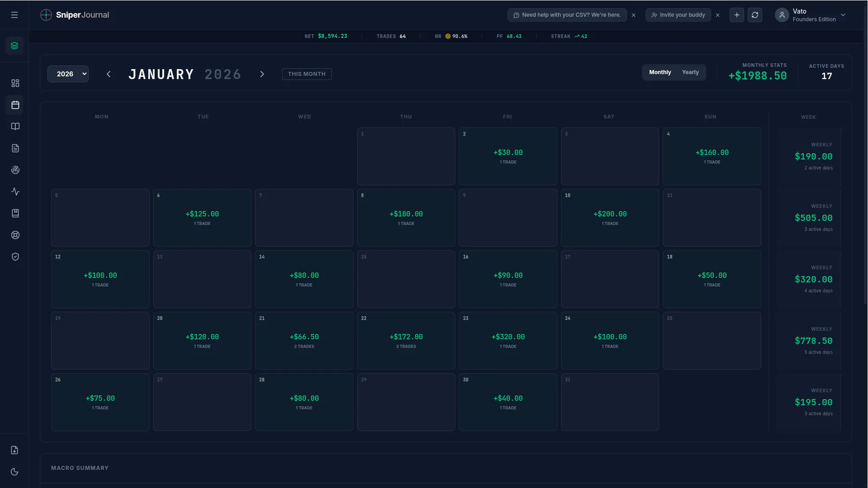This screenshot has width=868, height=488.
Task: Open the 2026 year dropdown
Action: coord(68,74)
